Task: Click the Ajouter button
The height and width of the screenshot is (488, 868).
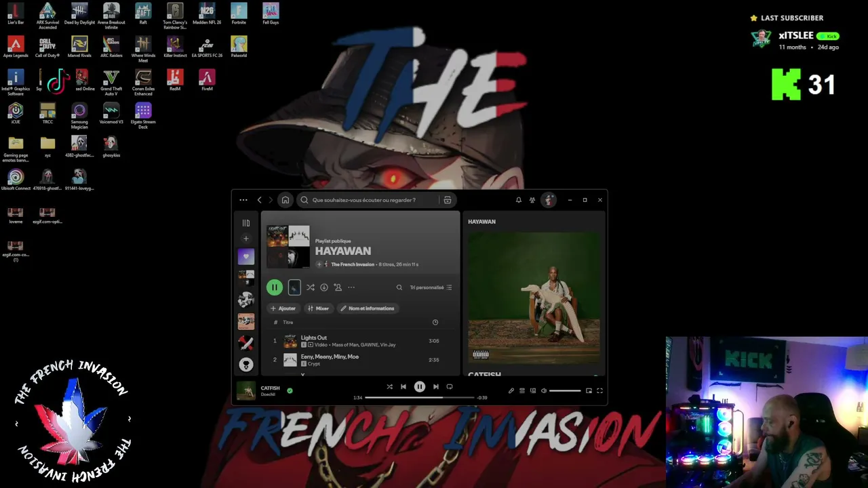Action: 283,308
